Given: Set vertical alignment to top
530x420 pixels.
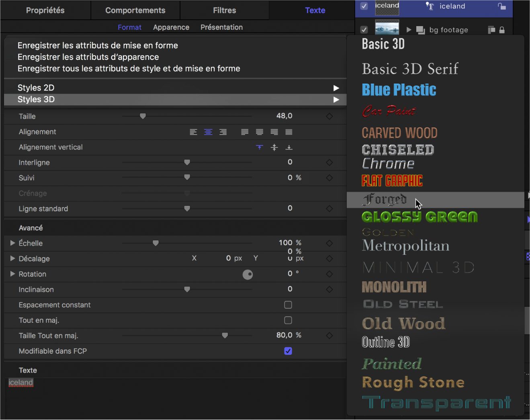Looking at the screenshot, I should coord(260,148).
